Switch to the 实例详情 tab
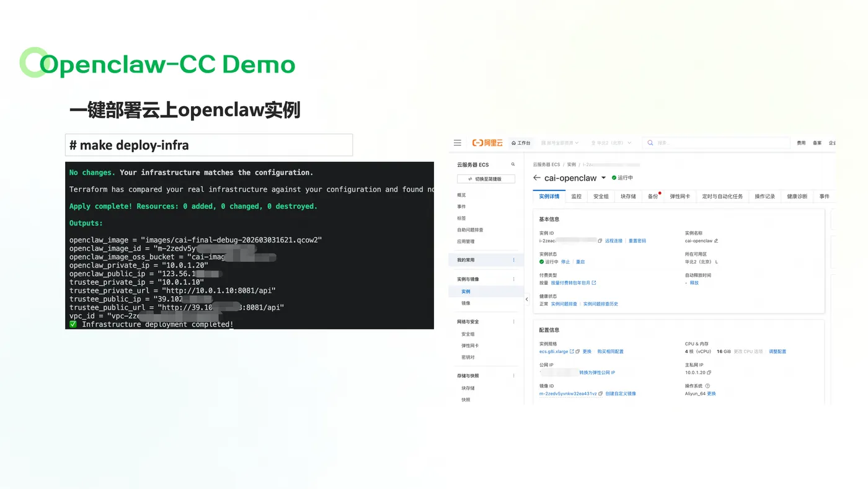868x489 pixels. (549, 196)
